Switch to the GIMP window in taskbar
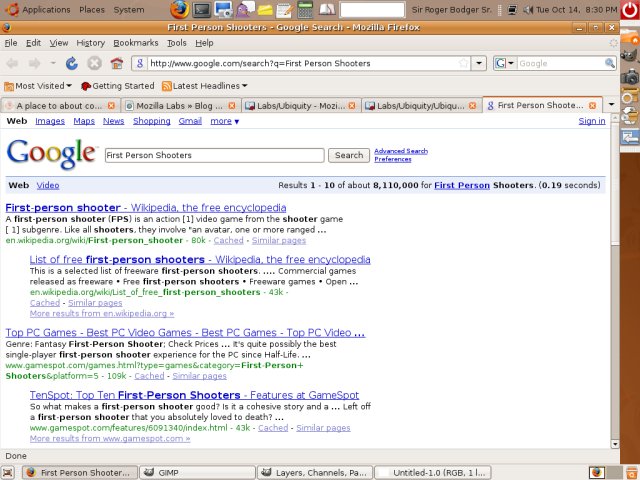The height and width of the screenshot is (480, 640). 198,473
